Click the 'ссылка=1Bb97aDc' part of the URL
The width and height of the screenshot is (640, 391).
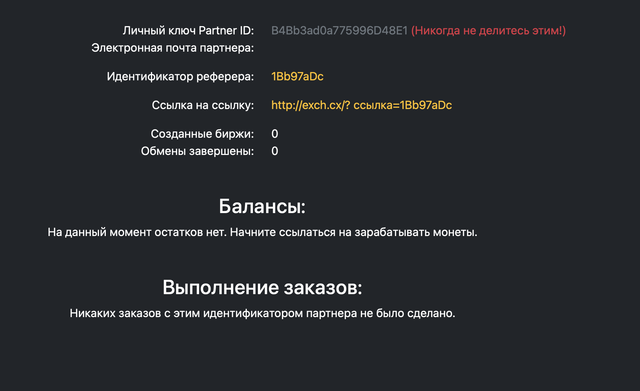pos(402,105)
